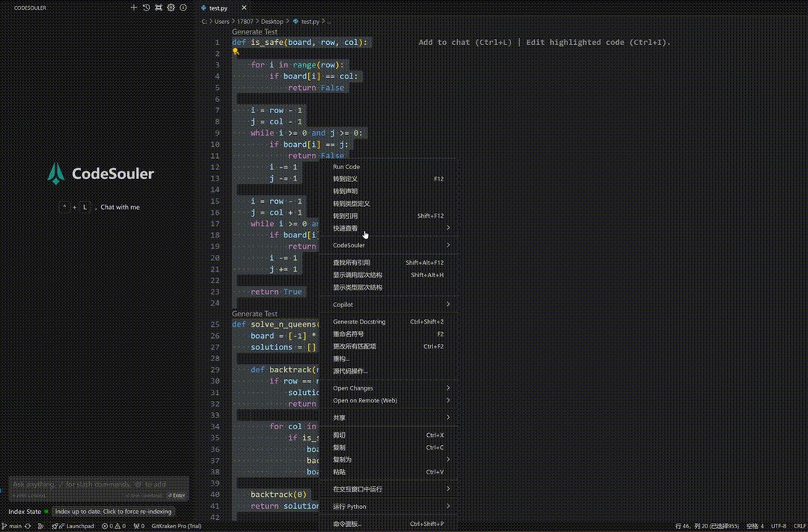808x532 pixels.
Task: Click the lightbulb code action icon
Action: pos(235,52)
